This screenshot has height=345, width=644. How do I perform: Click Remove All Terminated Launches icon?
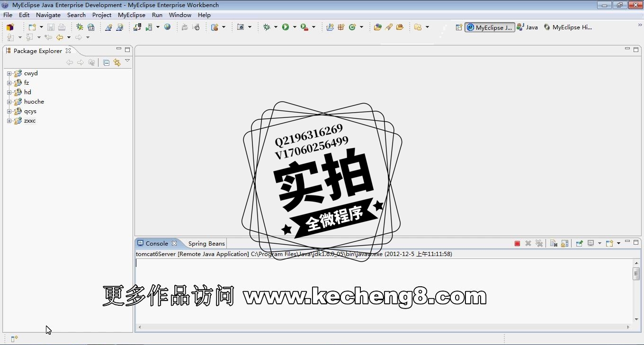(539, 243)
